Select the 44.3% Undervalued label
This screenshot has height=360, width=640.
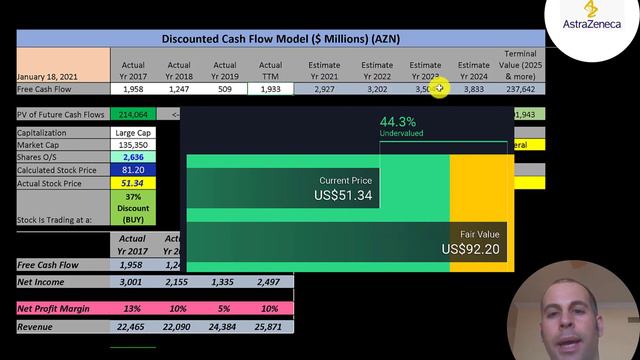401,126
